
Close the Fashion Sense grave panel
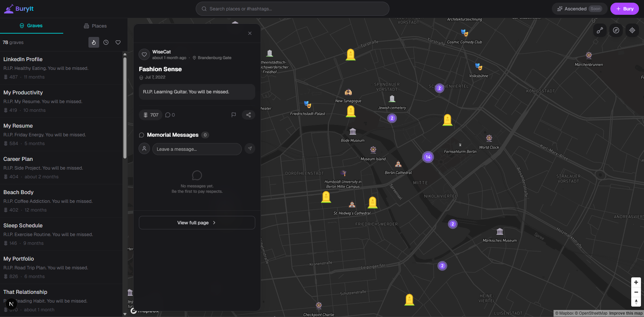pyautogui.click(x=250, y=33)
